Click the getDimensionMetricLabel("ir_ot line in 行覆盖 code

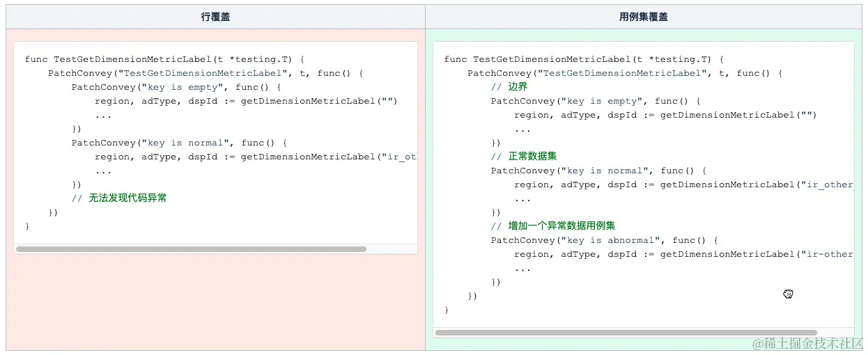point(256,157)
